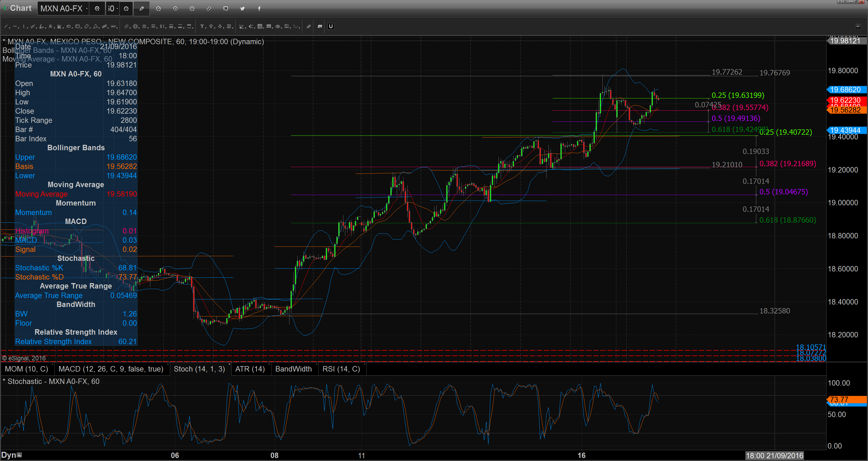Click the 0.618 (18.87660) Fibonacci label
Viewport: 868px width, 461px height.
pos(787,220)
